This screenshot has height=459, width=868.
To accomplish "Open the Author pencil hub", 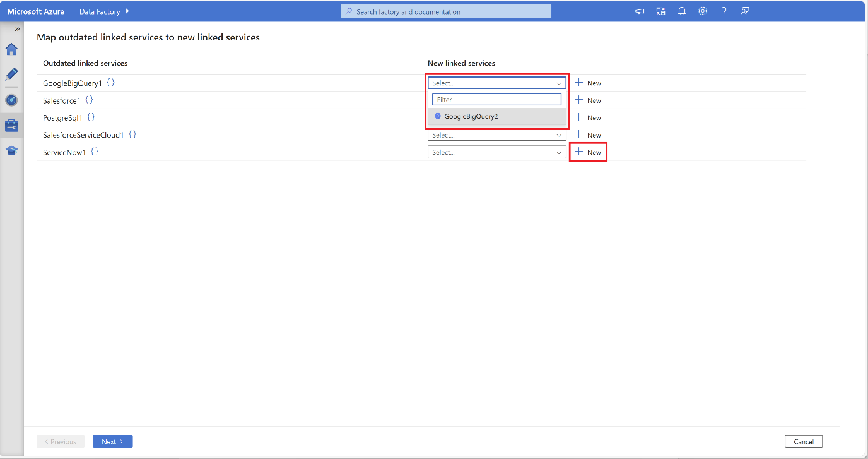I will tap(11, 75).
